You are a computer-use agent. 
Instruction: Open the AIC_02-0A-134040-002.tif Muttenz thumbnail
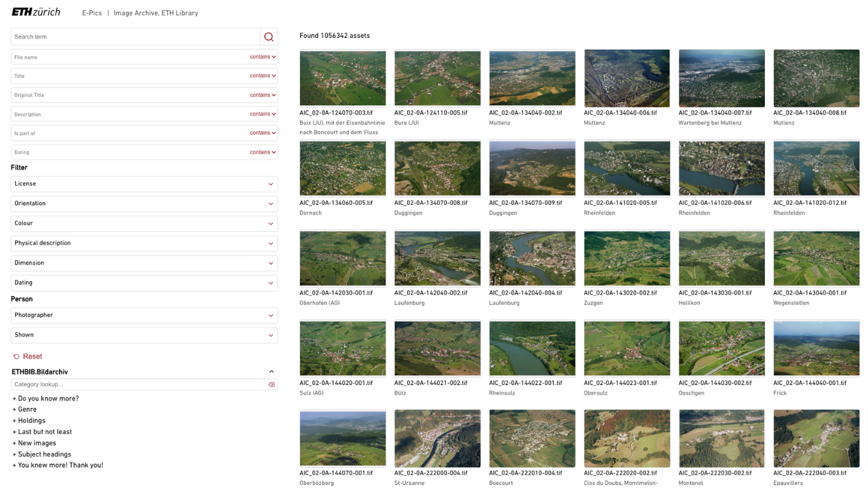click(x=532, y=78)
